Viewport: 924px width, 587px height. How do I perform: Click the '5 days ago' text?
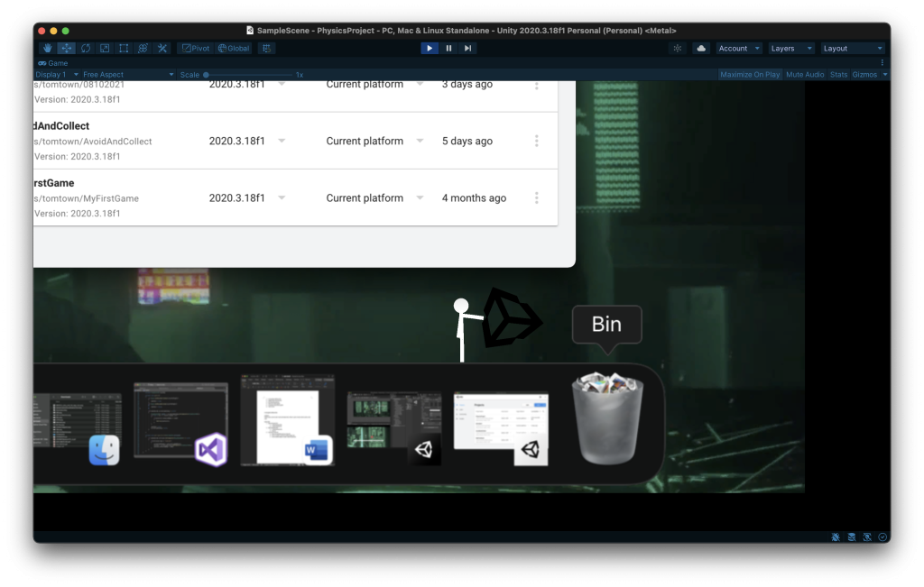click(x=467, y=142)
